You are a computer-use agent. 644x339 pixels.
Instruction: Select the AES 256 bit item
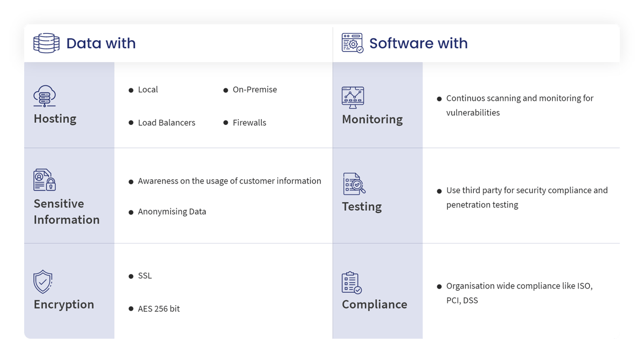(x=158, y=309)
